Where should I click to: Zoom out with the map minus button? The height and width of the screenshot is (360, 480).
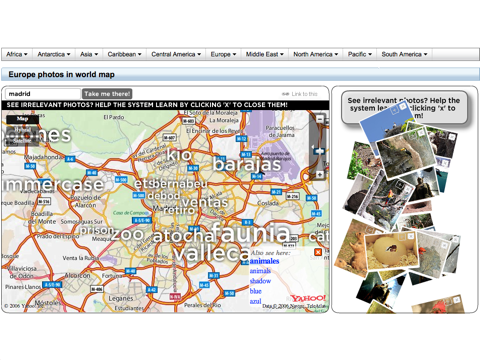[x=319, y=119]
